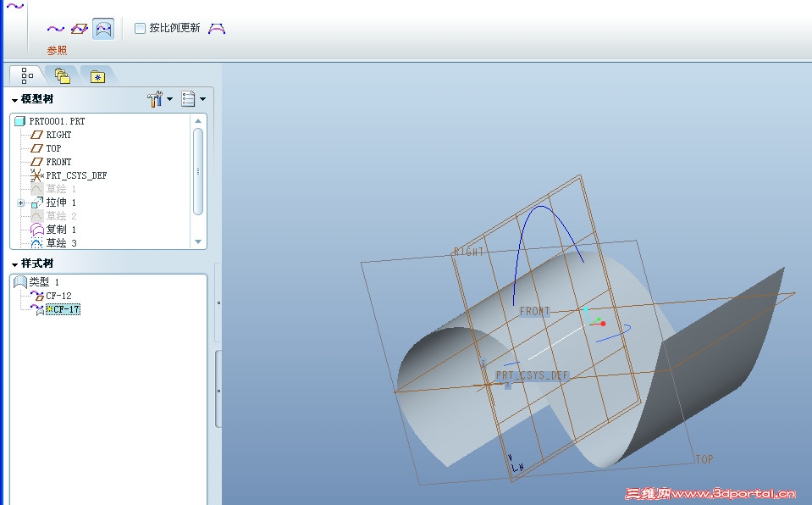Click the PRT0001.PRT part icon
Viewport: 812px width, 505px height.
(x=19, y=121)
